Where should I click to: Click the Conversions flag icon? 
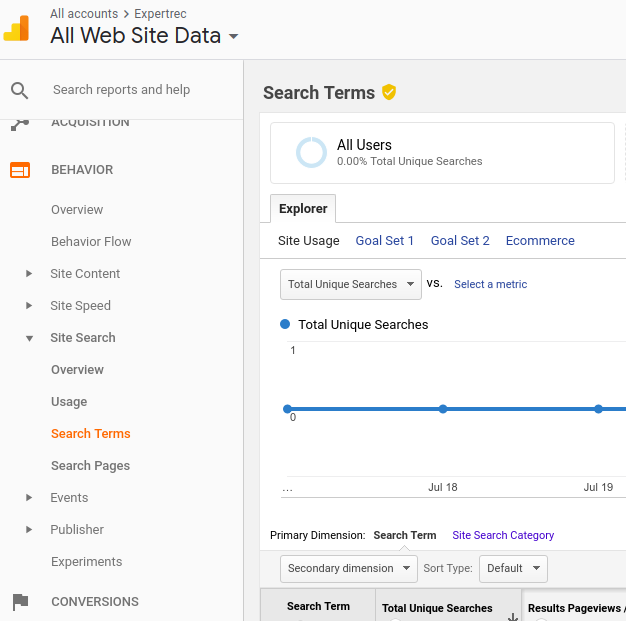tap(20, 602)
